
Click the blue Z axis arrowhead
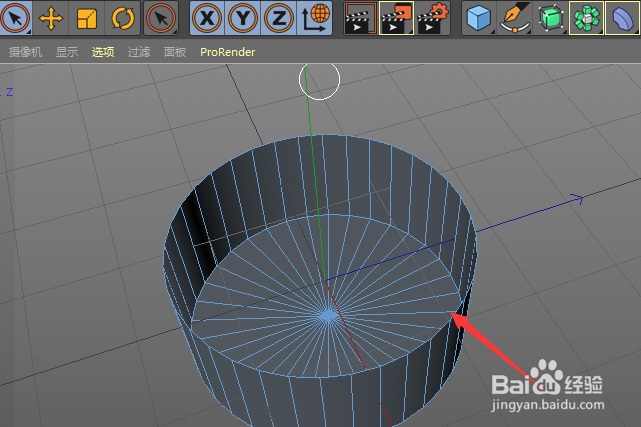[x=577, y=199]
